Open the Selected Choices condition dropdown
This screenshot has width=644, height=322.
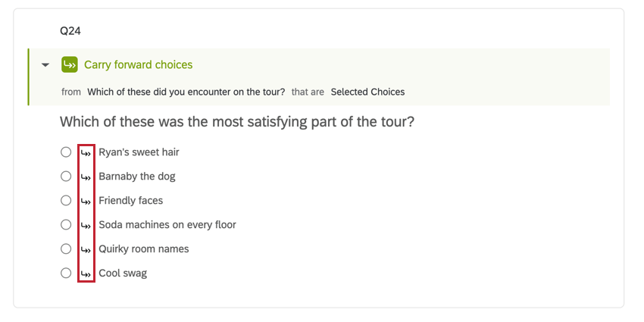click(x=367, y=92)
